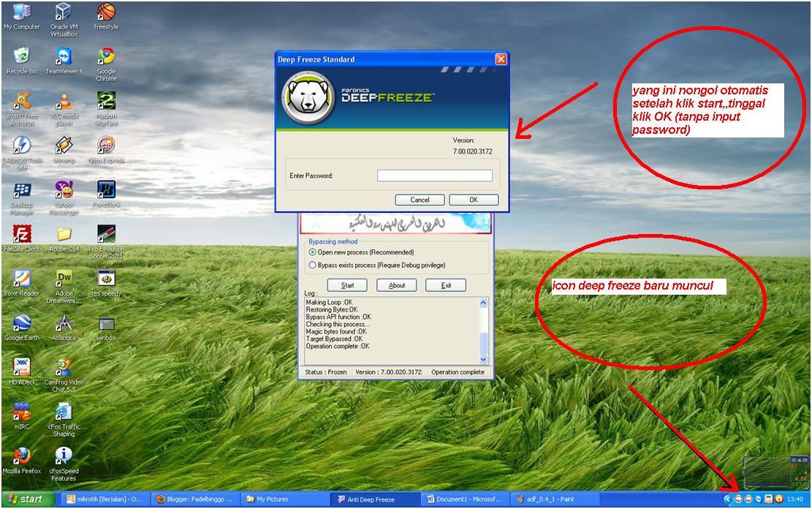Select the Nero Express shortcut
Viewport: 812px width, 509px height.
click(106, 151)
